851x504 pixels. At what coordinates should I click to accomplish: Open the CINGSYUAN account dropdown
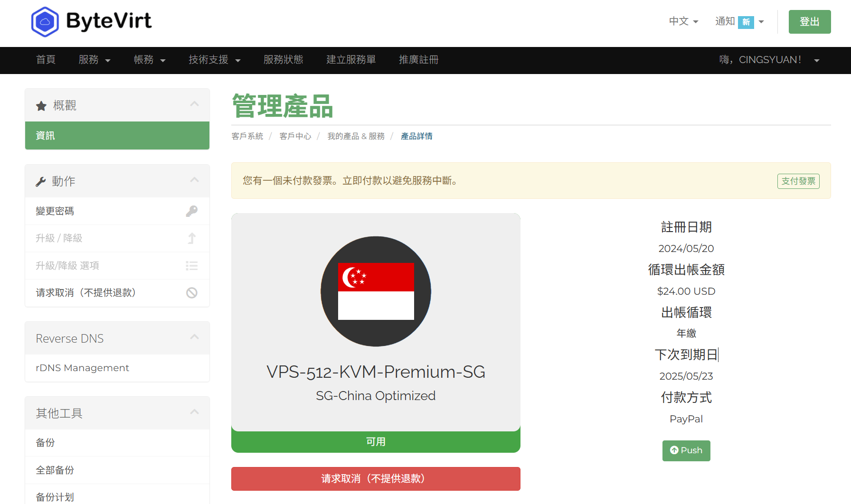click(x=769, y=60)
